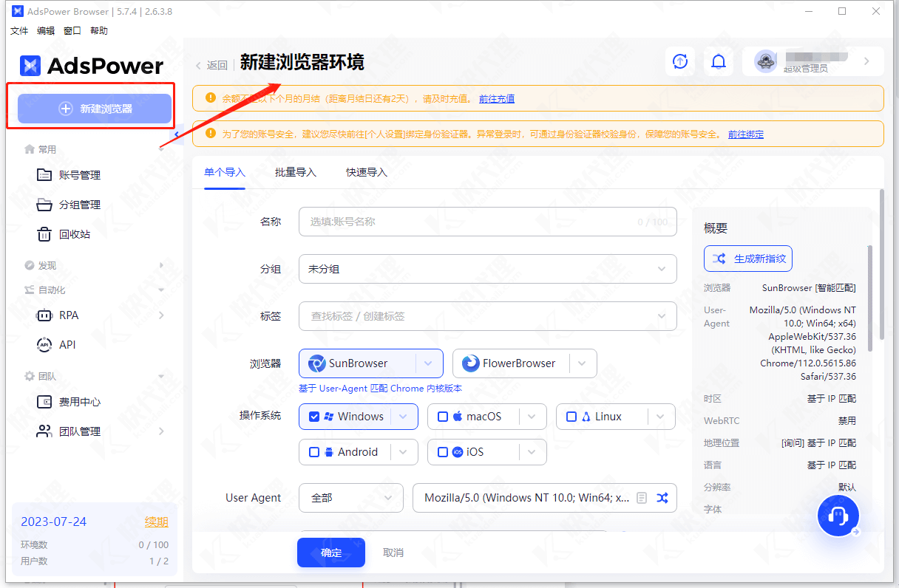The width and height of the screenshot is (899, 588).
Task: Click the 前往充值 link
Action: click(x=497, y=98)
